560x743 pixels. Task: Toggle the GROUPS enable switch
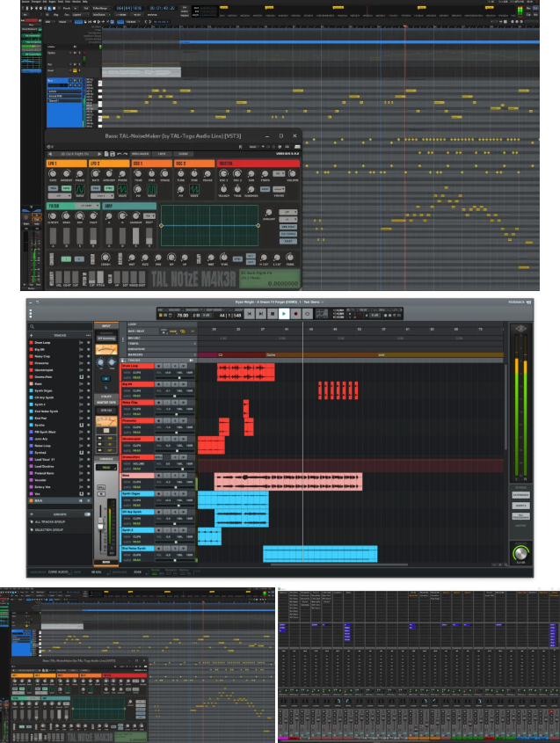(x=87, y=514)
